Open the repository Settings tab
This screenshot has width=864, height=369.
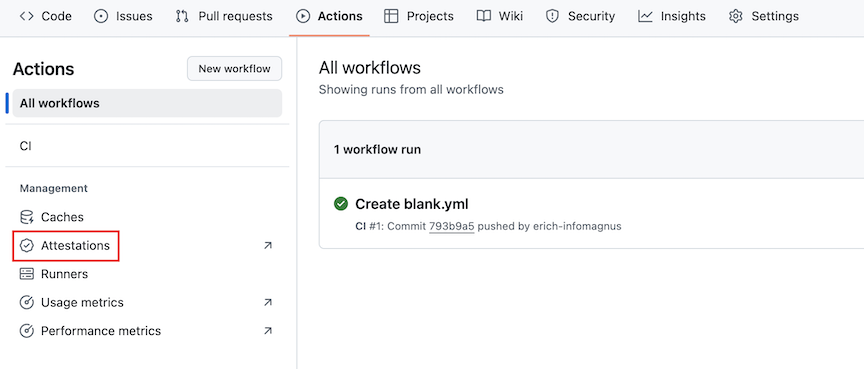(763, 17)
